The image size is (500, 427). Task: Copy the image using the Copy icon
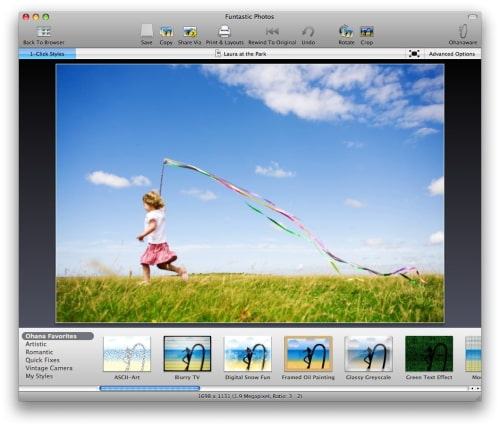pos(166,32)
